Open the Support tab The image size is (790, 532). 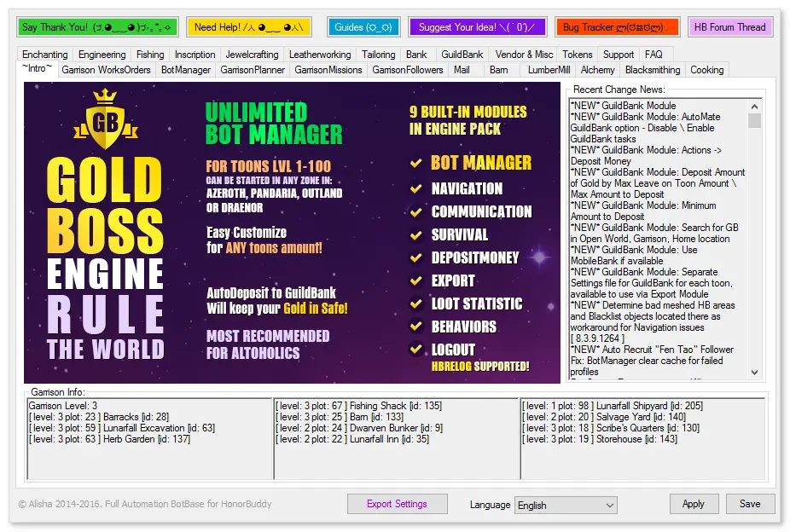619,55
